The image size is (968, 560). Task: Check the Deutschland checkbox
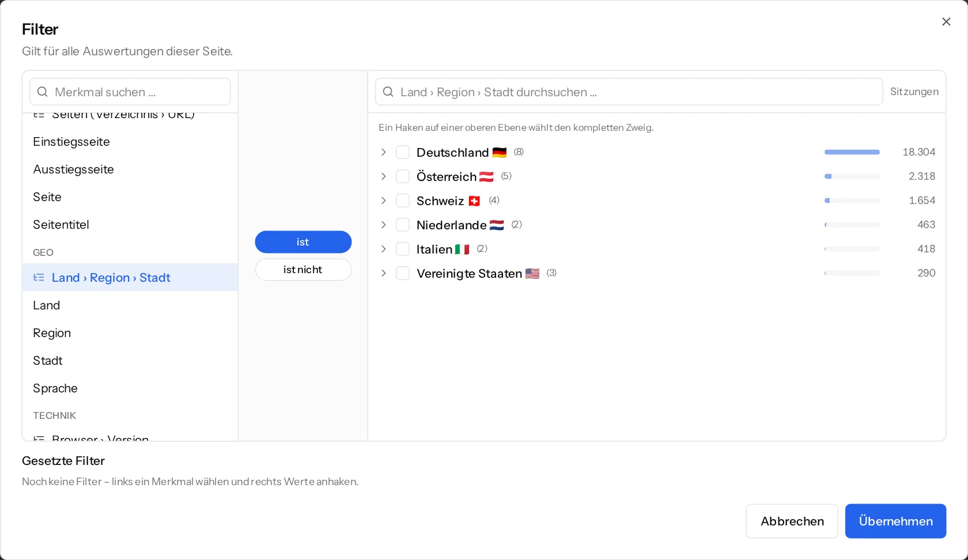click(x=403, y=152)
